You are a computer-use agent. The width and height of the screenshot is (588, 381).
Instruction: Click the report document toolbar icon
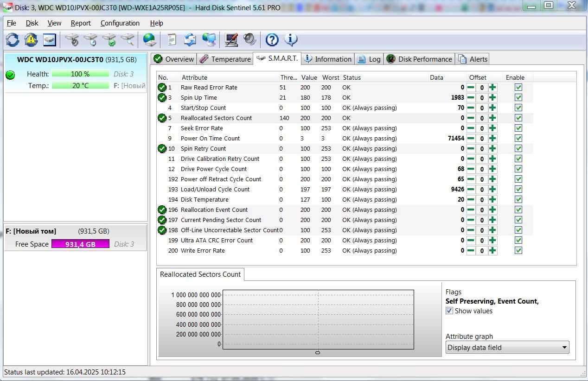click(x=172, y=39)
